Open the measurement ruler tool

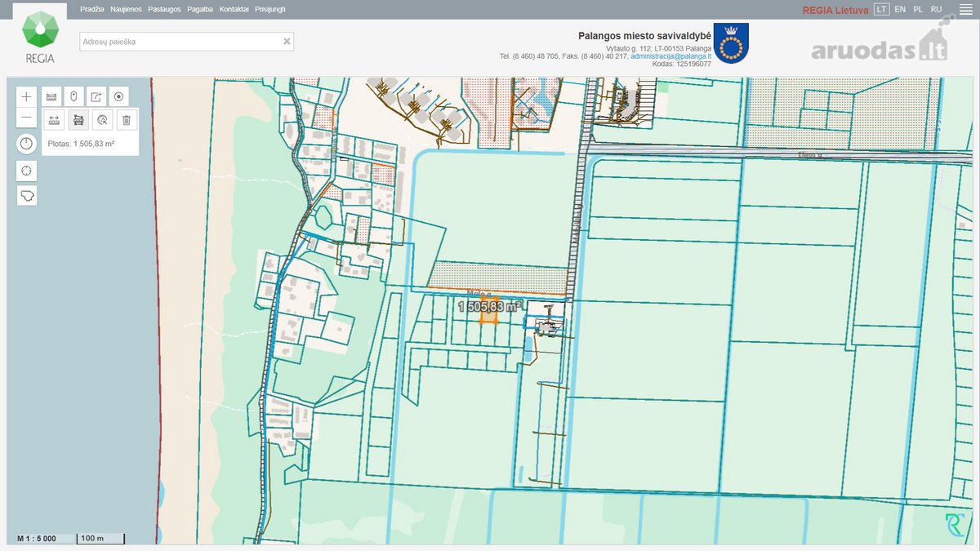pos(51,96)
